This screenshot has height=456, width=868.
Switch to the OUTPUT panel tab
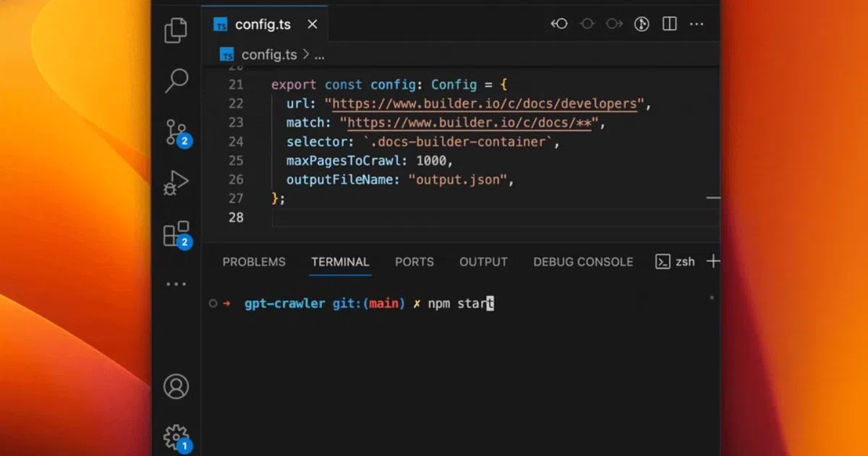[483, 262]
